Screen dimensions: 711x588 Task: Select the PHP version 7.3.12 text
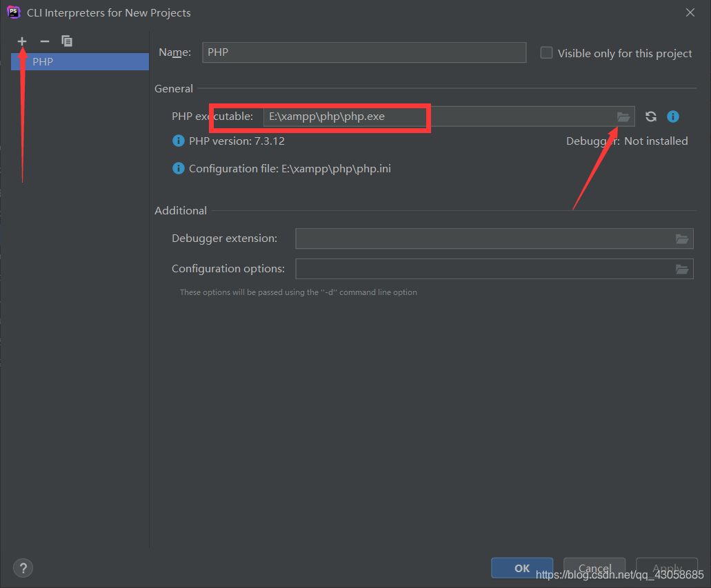pos(237,141)
